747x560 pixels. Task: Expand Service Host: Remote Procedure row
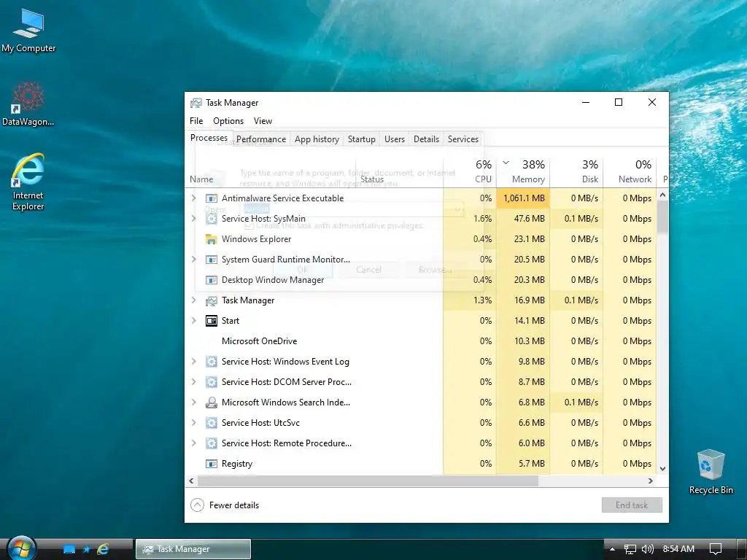[193, 443]
